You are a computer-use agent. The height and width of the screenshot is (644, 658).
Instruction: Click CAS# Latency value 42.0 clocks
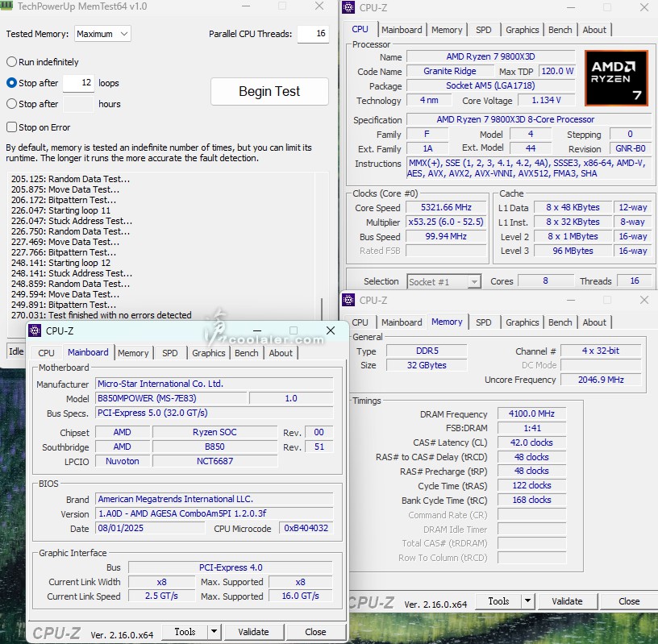pyautogui.click(x=531, y=442)
